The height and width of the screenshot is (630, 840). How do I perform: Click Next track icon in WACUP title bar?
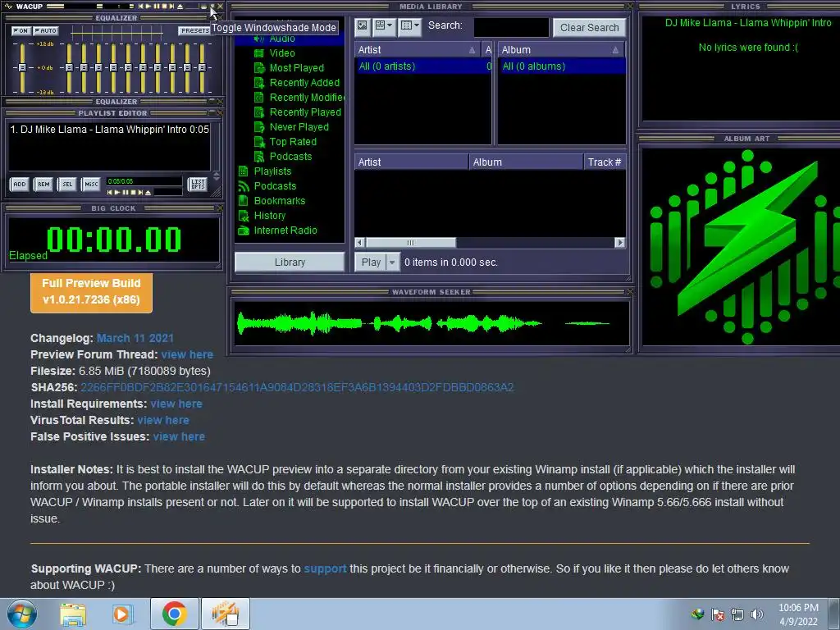171,7
